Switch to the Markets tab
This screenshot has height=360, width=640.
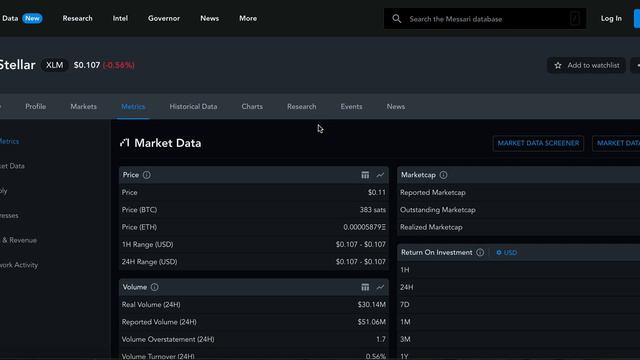83,107
